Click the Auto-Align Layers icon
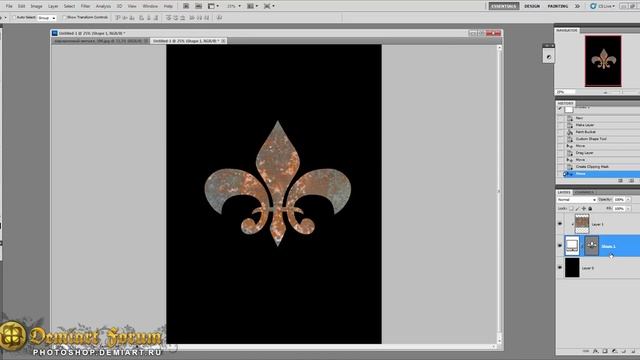The height and width of the screenshot is (360, 640). click(219, 18)
